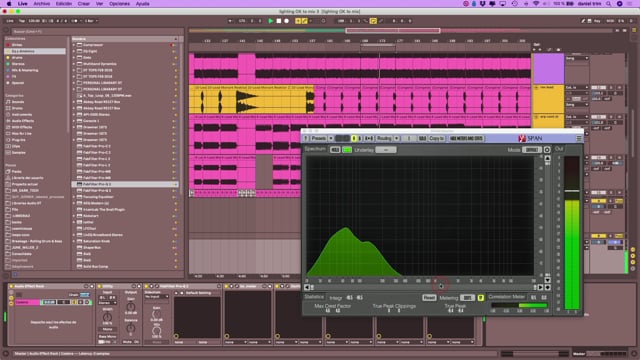Open the SPAN hamburger menu icon
This screenshot has width=640, height=360.
[579, 139]
